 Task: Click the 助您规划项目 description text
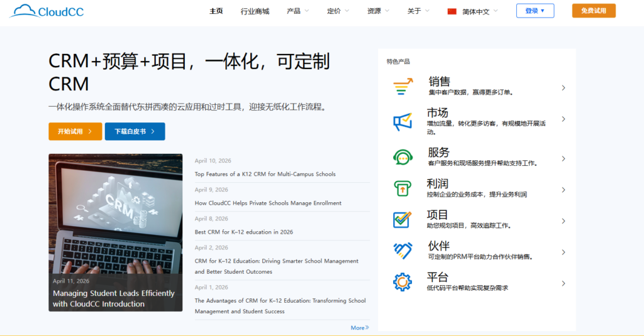coord(469,225)
